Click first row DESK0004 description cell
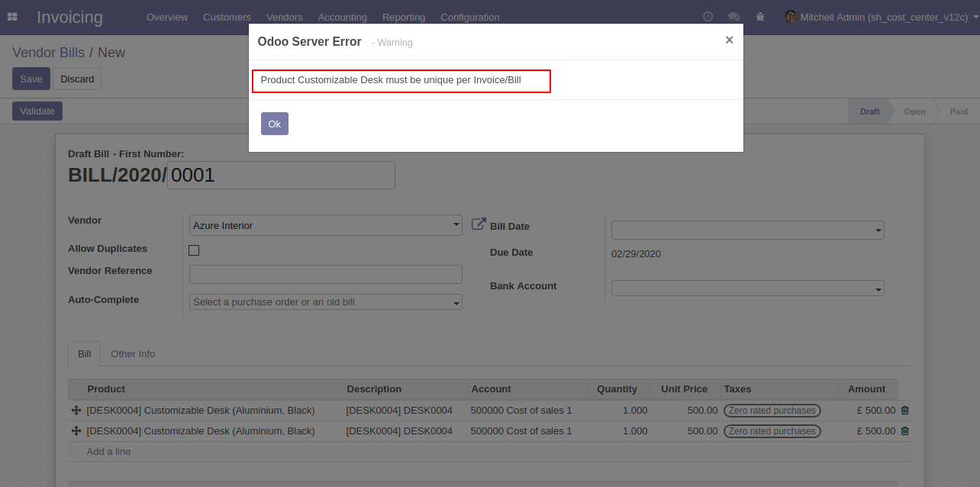The height and width of the screenshot is (487, 980). pyautogui.click(x=399, y=411)
